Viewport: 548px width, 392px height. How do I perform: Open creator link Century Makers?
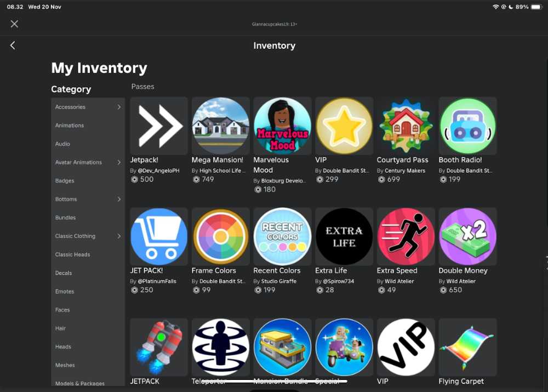405,171
